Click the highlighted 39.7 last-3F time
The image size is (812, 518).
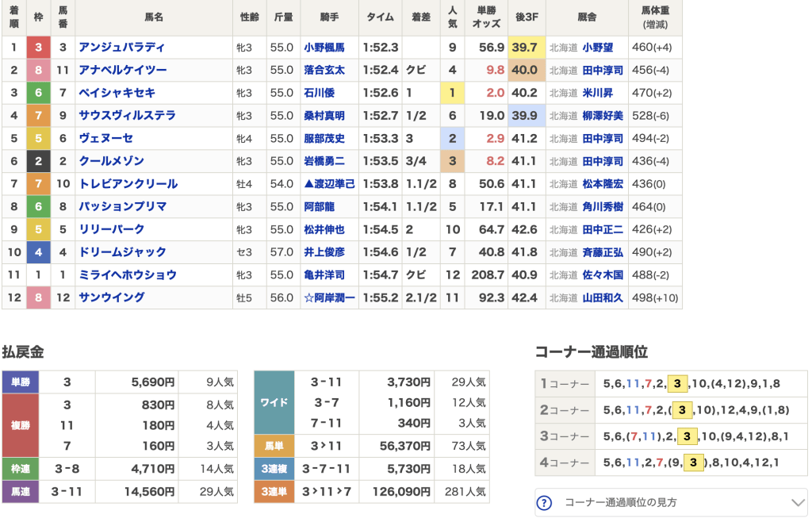pos(525,48)
